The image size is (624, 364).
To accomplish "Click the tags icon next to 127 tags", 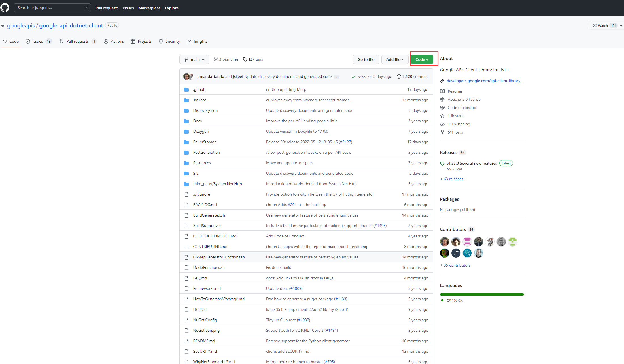I will tap(245, 59).
